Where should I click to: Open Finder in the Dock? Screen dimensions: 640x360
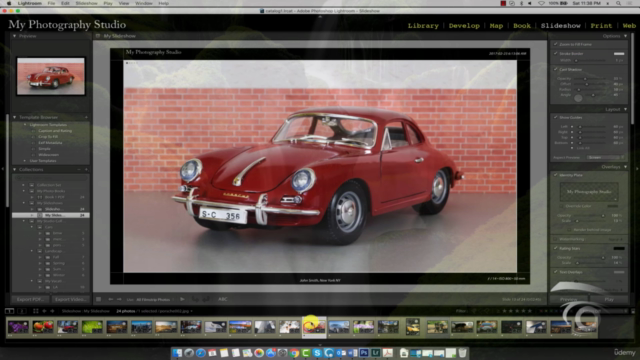(x=177, y=353)
